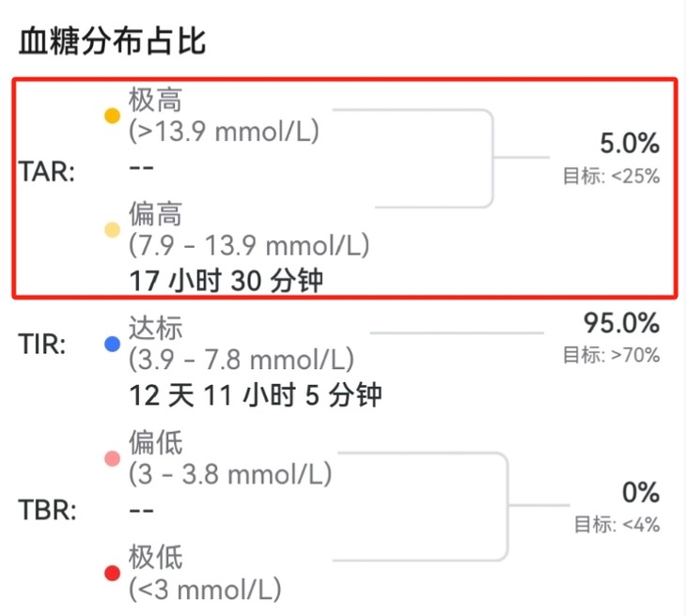The height and width of the screenshot is (616, 686).
Task: Click the 目标: <4% target text
Action: tap(617, 524)
